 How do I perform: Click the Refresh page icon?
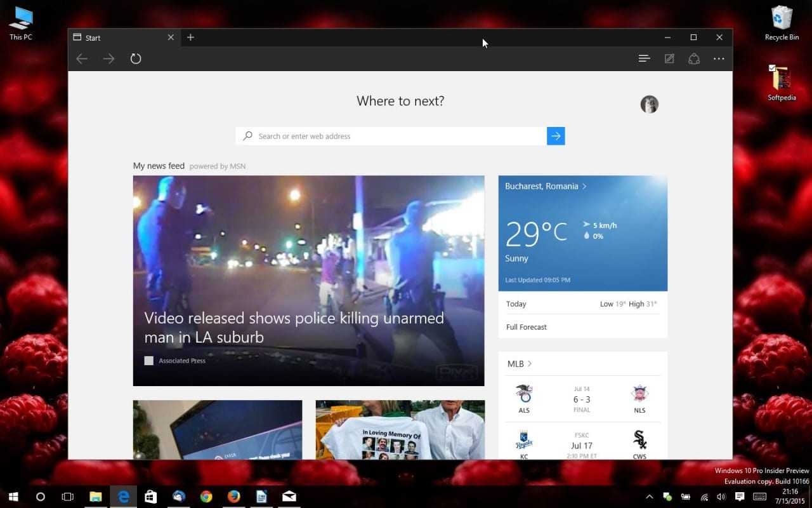[136, 58]
